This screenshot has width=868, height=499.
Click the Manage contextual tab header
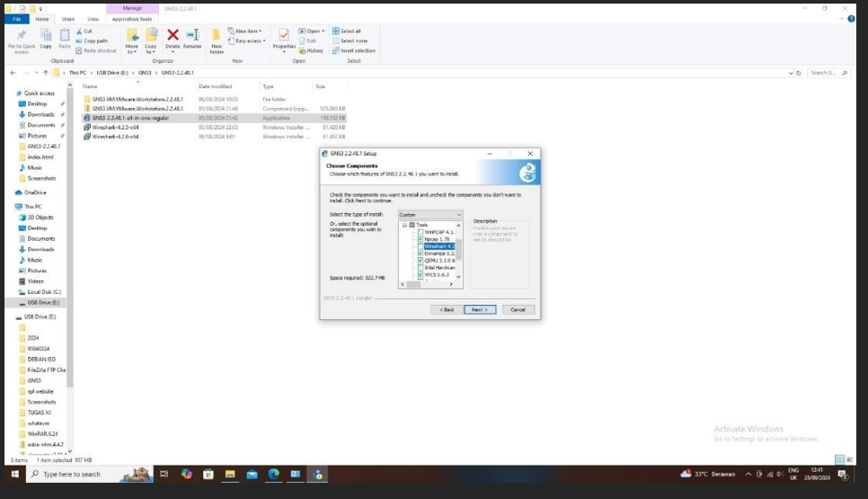coord(132,8)
